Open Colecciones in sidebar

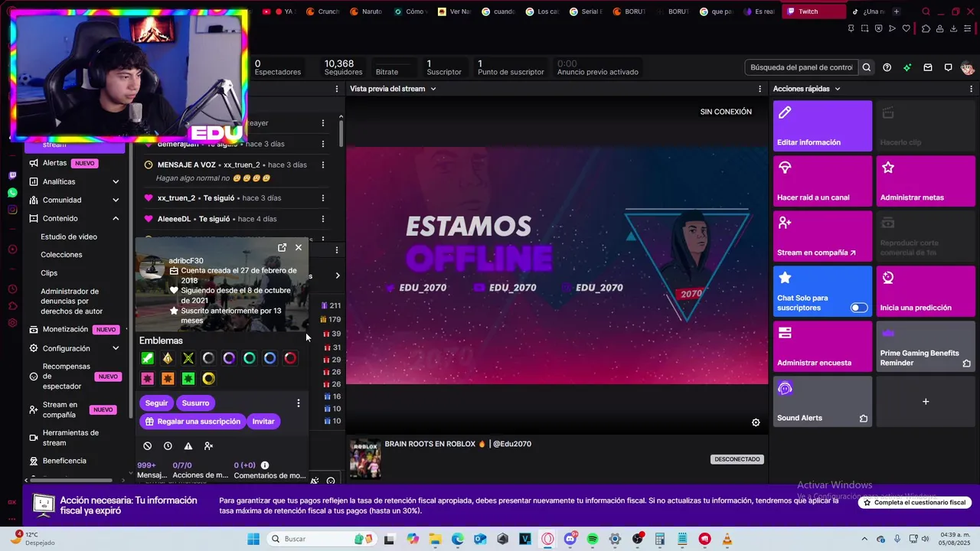coord(61,255)
